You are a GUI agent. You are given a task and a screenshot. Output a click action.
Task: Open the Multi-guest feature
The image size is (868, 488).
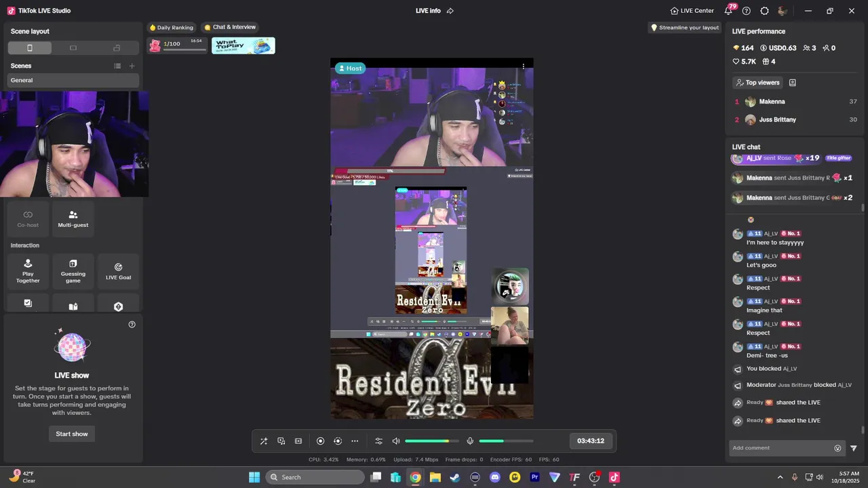(x=73, y=218)
